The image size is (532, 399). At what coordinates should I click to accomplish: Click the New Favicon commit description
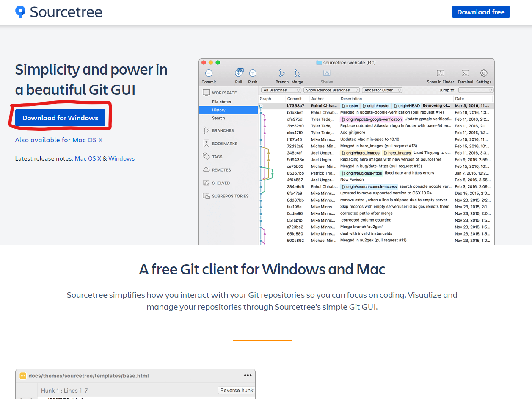(x=352, y=180)
